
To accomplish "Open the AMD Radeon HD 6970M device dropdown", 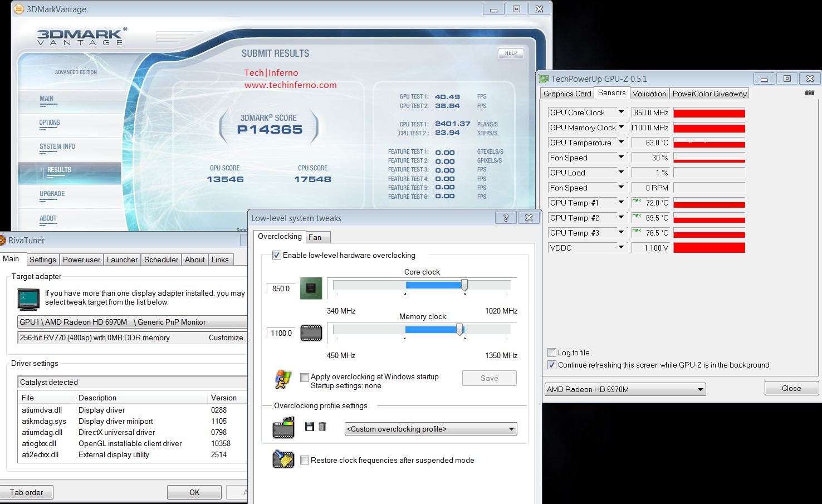I will [x=625, y=389].
